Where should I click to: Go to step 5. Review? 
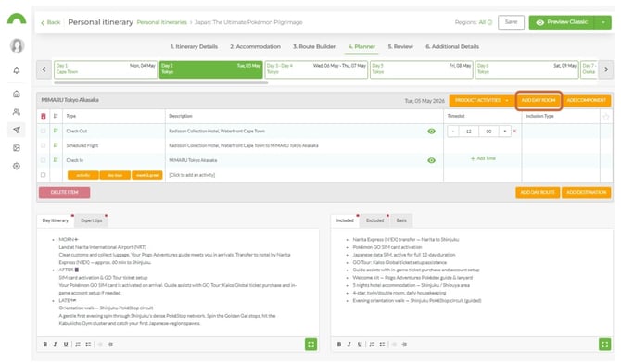click(x=400, y=46)
